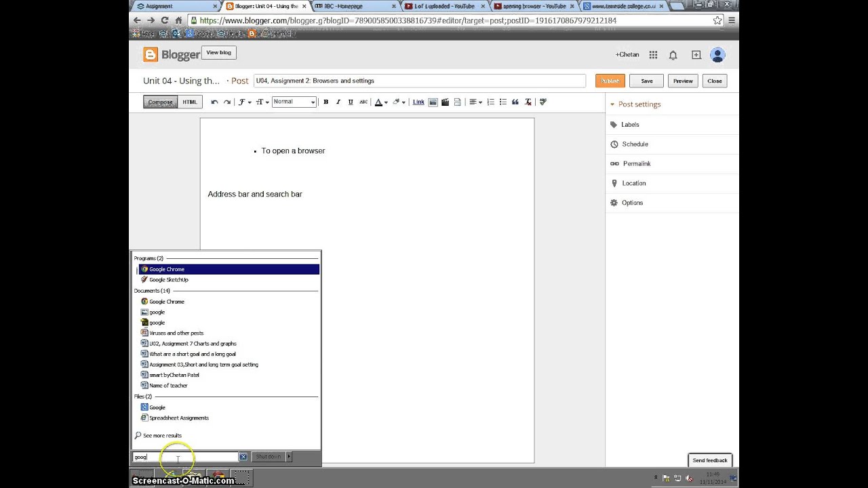Viewport: 868px width, 488px height.
Task: Switch to the Lof Luploaded YouTube tab
Action: point(444,6)
